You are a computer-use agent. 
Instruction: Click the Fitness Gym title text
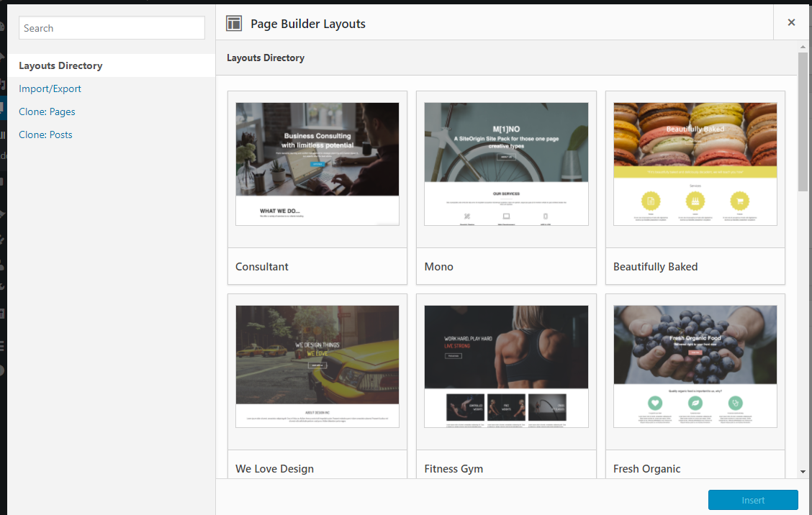tap(454, 469)
